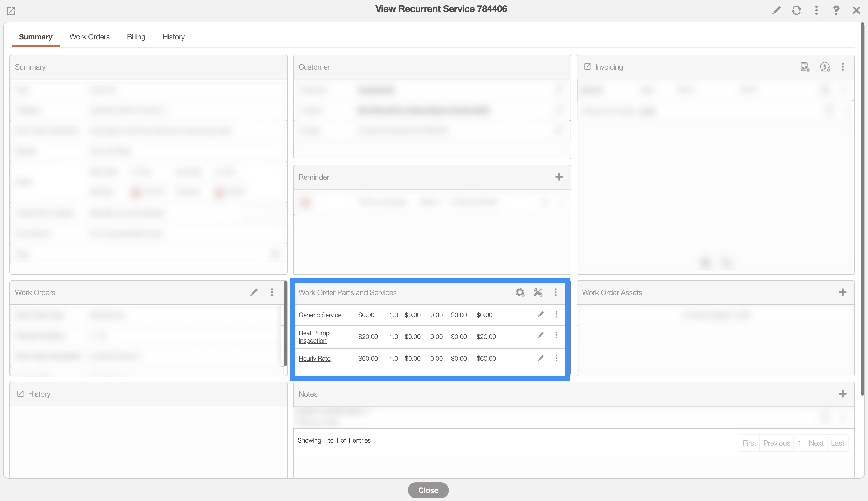Click the Work Orders panel scrollbar

point(285,323)
